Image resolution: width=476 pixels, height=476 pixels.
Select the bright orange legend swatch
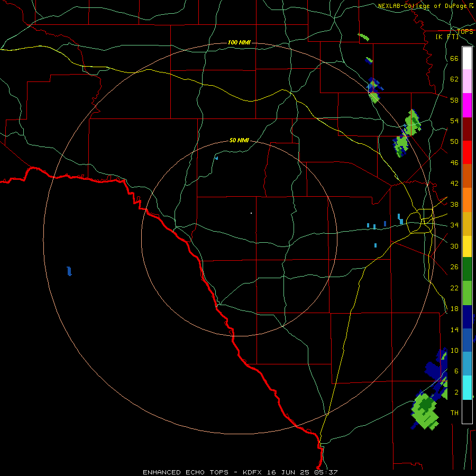click(x=467, y=200)
